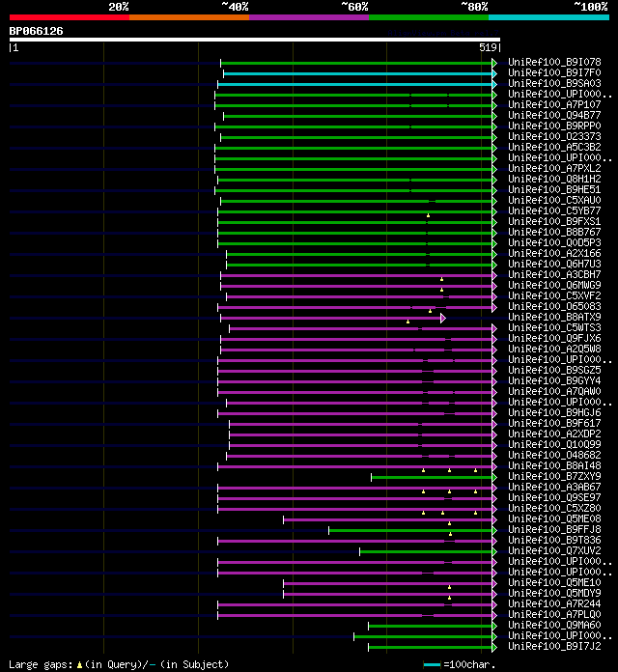Image resolution: width=618 pixels, height=672 pixels.
Task: Click the red 20% identity legend segment
Action: pos(70,17)
